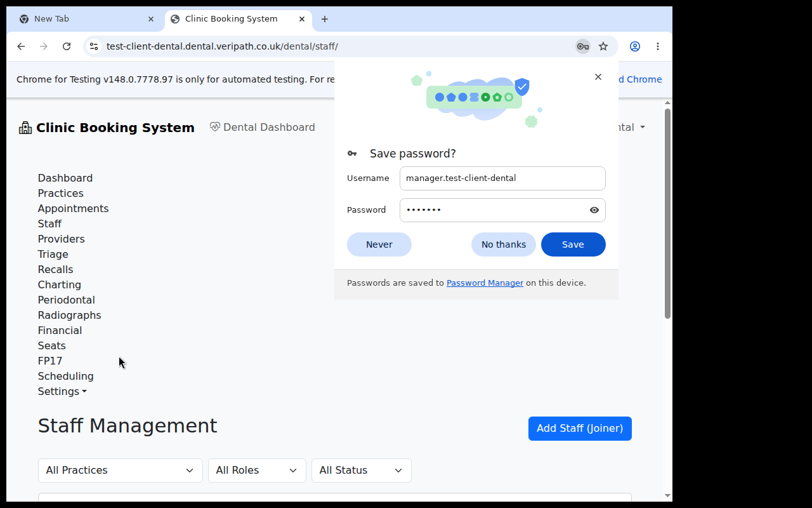Click the Staff Management heading

[128, 425]
